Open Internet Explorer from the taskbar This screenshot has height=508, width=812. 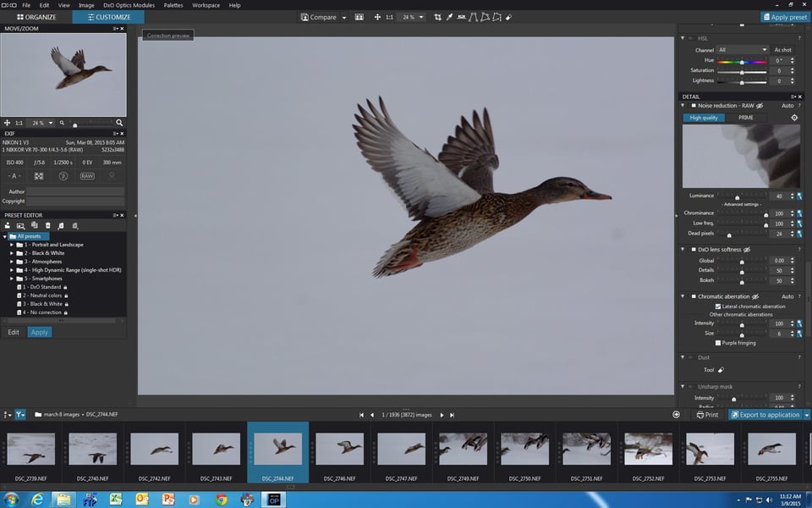click(37, 500)
